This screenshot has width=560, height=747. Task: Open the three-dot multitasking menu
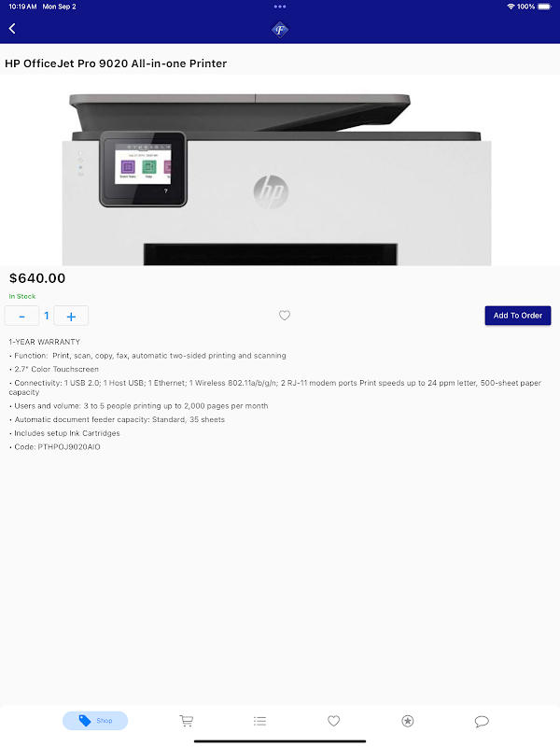point(280,7)
